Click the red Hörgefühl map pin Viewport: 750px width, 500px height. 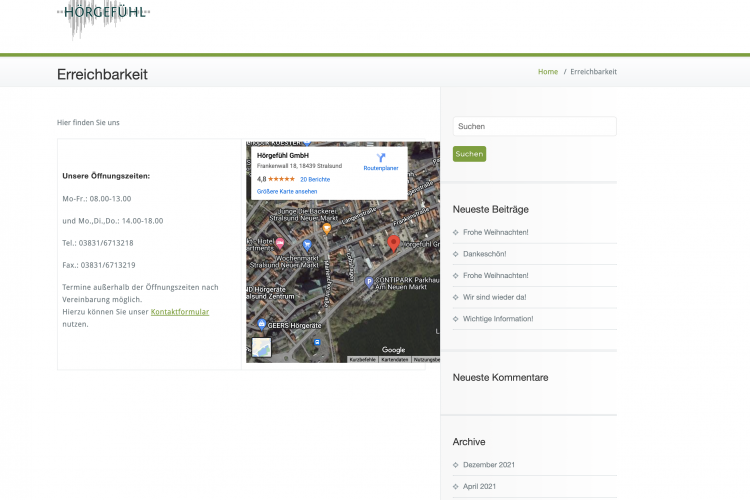[393, 243]
